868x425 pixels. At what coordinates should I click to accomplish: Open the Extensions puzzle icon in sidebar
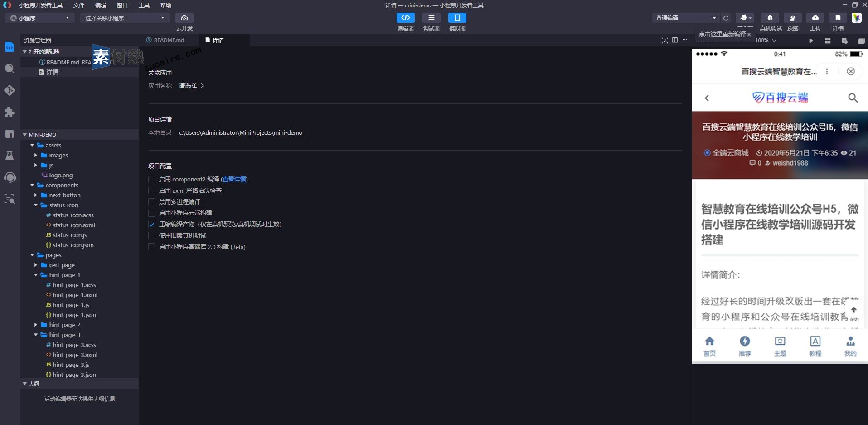click(10, 112)
